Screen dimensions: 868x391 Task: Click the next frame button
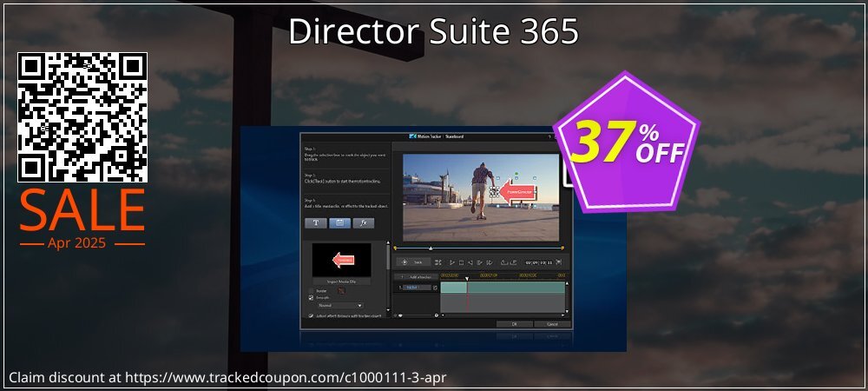tap(479, 262)
